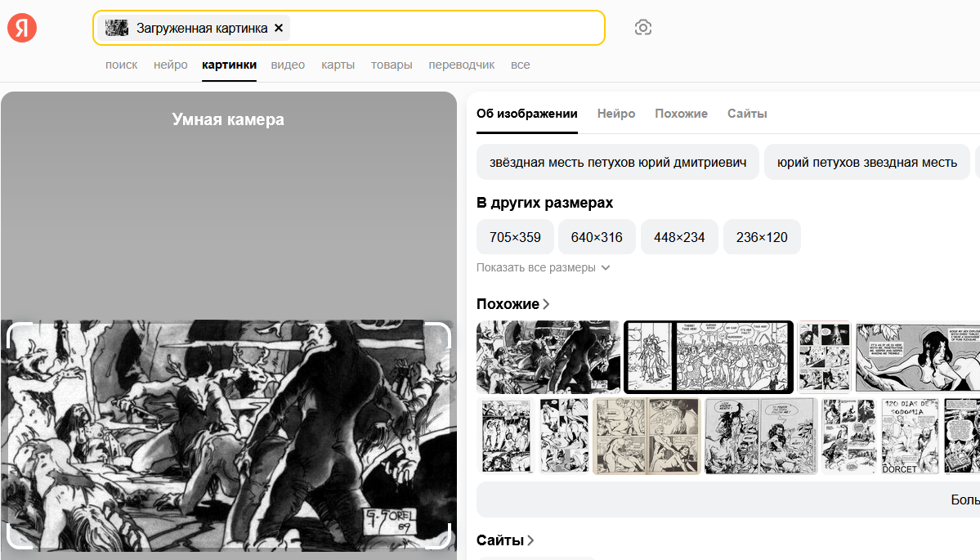Open the Сайты section heading link
980x560 pixels.
tap(505, 540)
